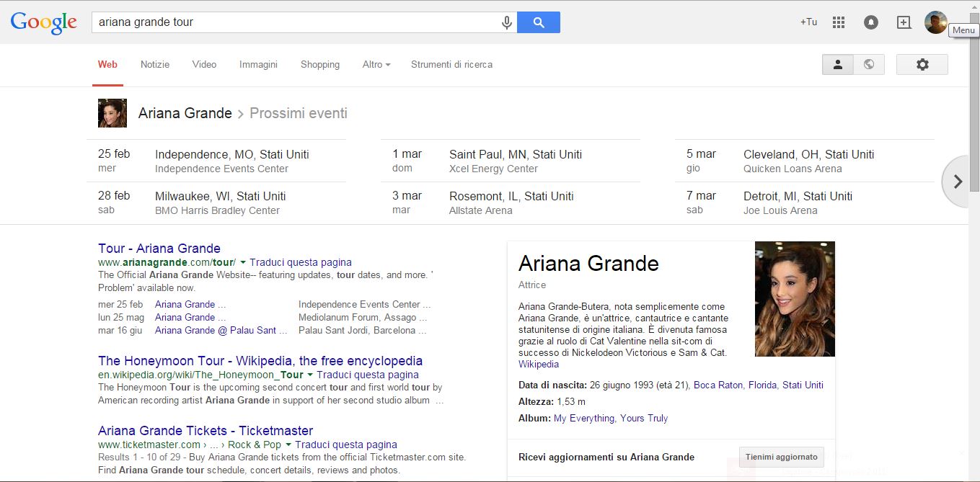Open Cleveland, OH event on 5 mar

tap(805, 161)
